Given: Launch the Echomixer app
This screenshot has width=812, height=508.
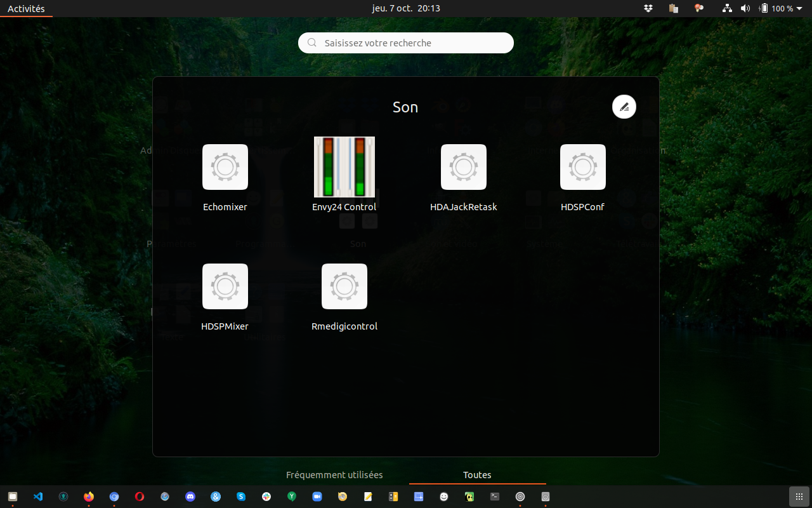Looking at the screenshot, I should pos(225,178).
